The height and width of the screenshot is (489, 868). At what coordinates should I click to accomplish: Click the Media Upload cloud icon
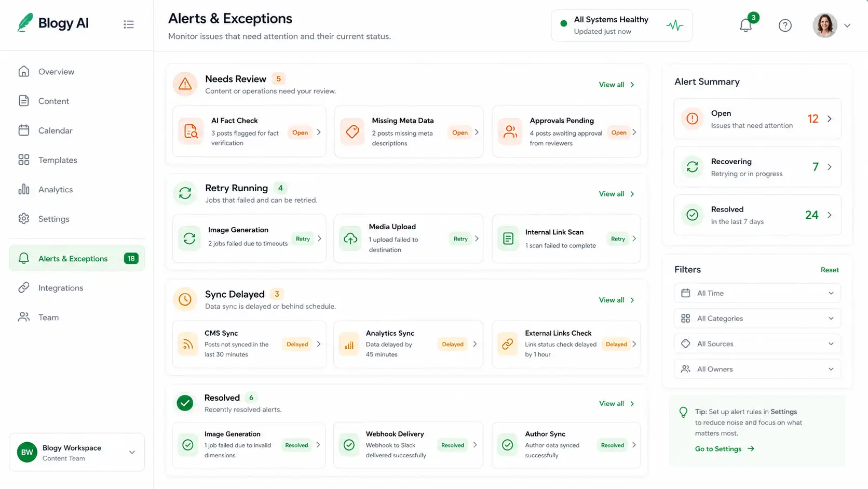pyautogui.click(x=350, y=239)
